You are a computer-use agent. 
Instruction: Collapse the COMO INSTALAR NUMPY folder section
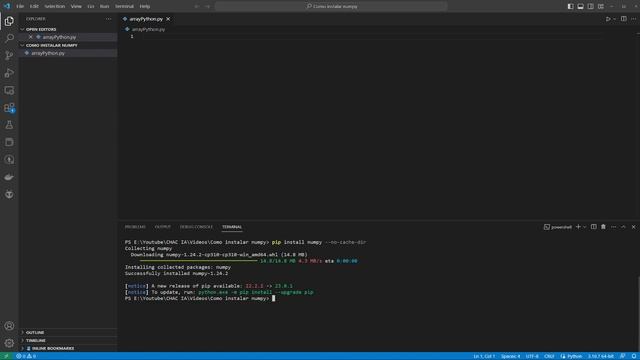coord(51,45)
